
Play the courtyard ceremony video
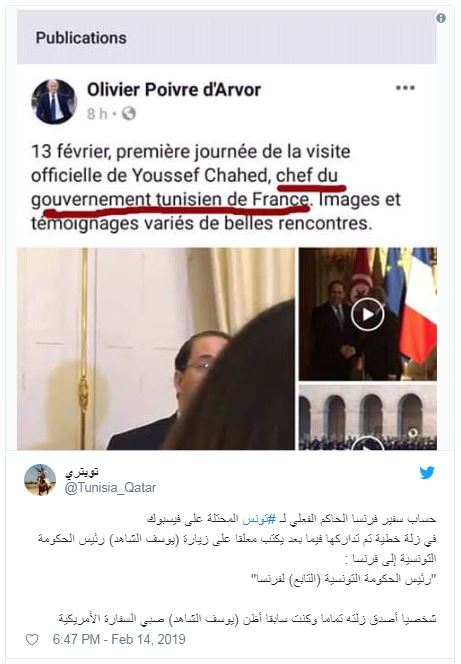tap(367, 417)
